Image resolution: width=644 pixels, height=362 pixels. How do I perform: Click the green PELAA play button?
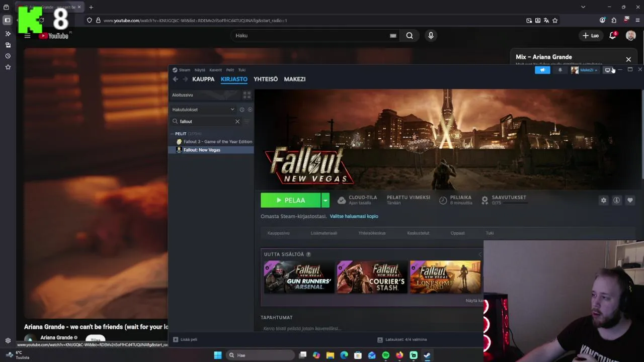[290, 200]
